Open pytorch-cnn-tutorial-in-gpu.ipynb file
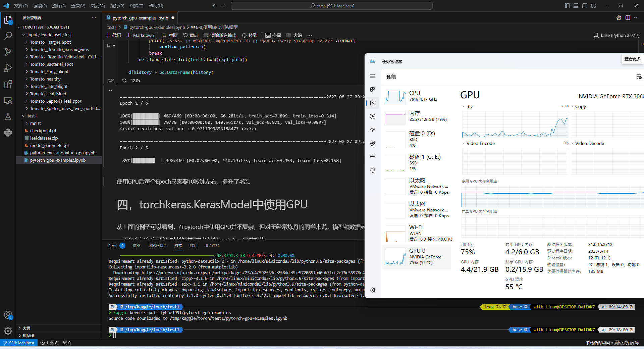 point(59,153)
